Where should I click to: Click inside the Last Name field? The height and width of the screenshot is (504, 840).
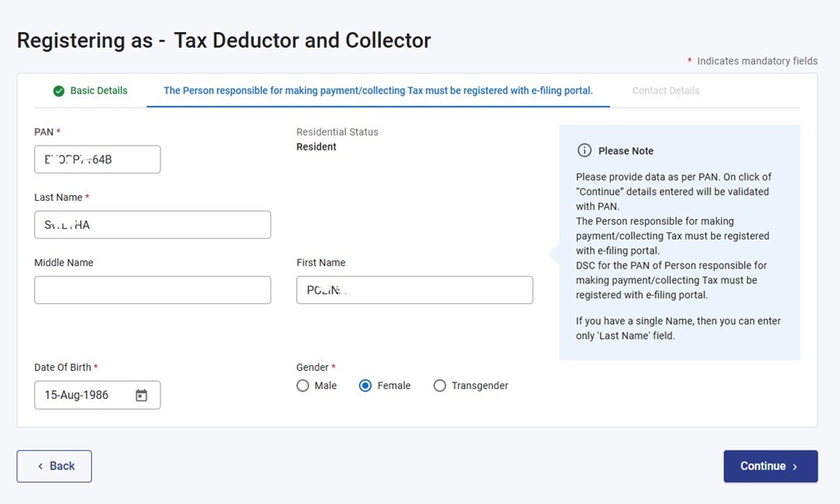tap(152, 224)
